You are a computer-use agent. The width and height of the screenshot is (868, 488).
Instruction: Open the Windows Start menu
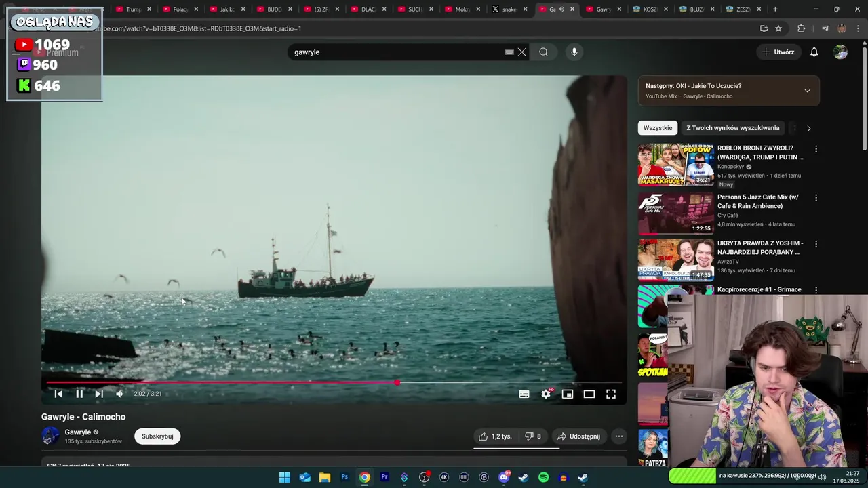tap(285, 477)
